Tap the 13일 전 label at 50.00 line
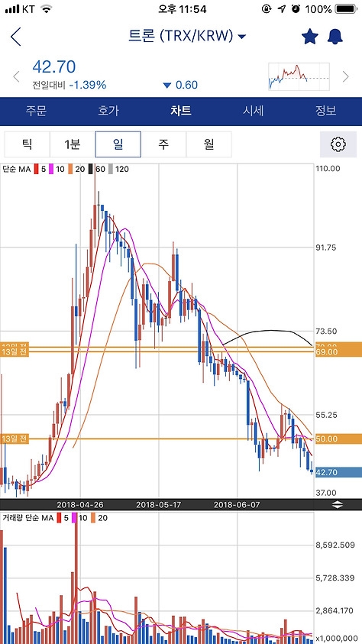Image resolution: width=362 pixels, height=644 pixels. tap(15, 439)
